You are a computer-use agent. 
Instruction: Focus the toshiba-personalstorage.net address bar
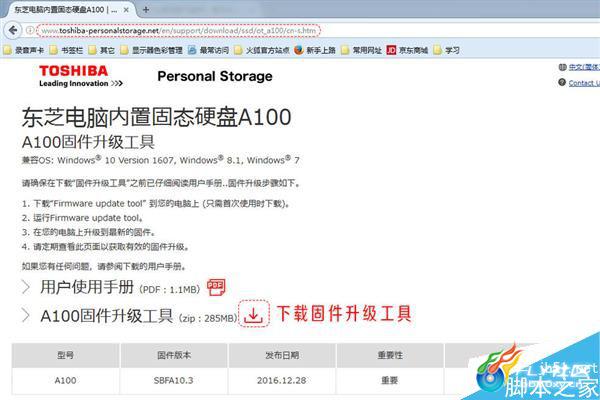[178, 30]
